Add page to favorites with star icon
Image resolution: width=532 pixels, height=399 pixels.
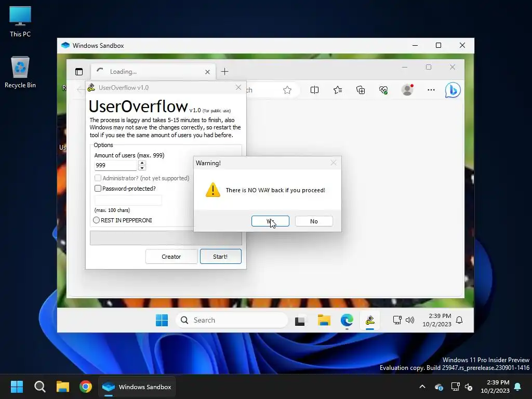287,90
